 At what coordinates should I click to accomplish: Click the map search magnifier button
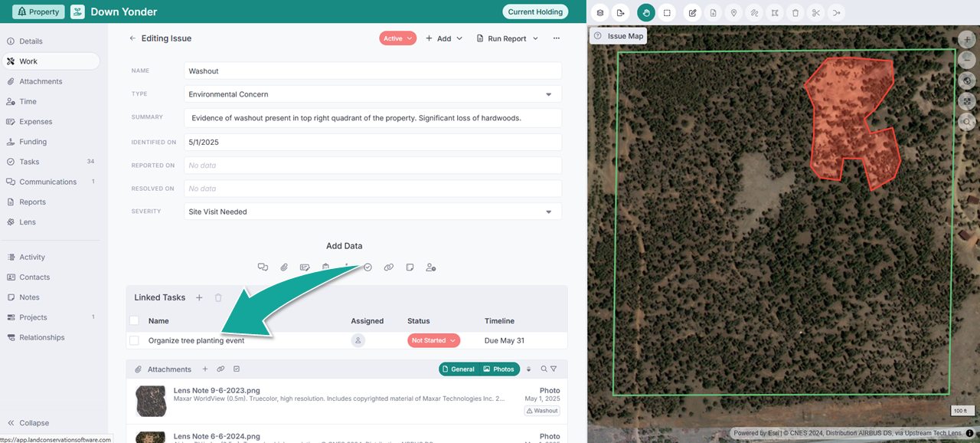click(967, 121)
